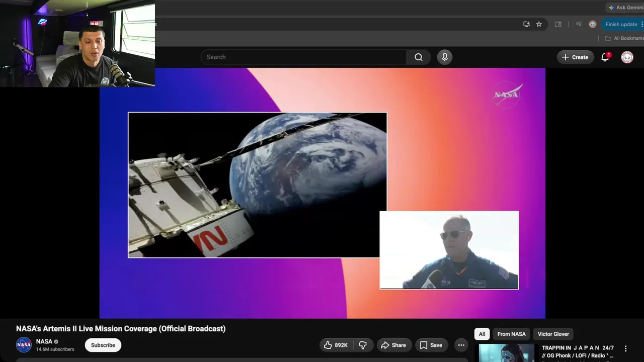
Task: Open the YouTube notifications bell
Action: [x=605, y=57]
